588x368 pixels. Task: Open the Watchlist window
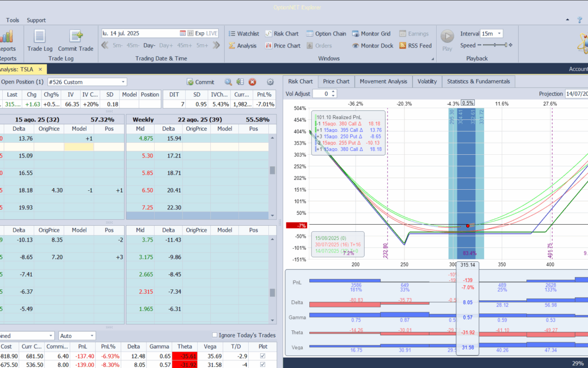tap(244, 33)
